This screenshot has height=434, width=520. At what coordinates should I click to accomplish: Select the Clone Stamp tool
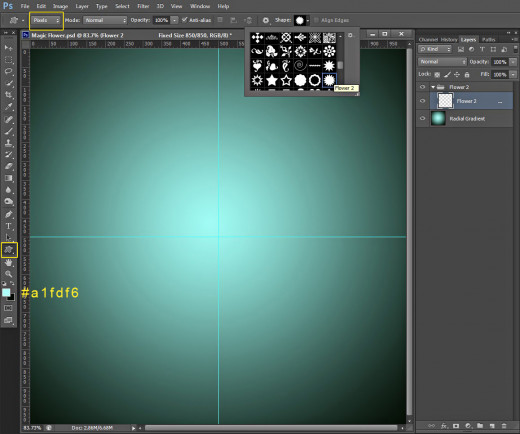(9, 143)
